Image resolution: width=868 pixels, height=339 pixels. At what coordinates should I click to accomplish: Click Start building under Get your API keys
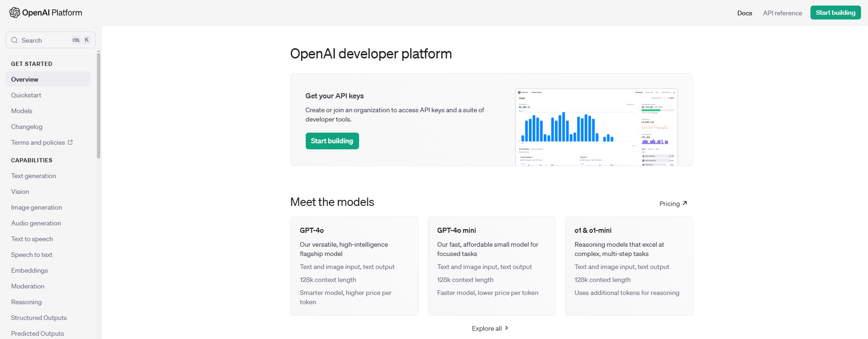coord(332,141)
